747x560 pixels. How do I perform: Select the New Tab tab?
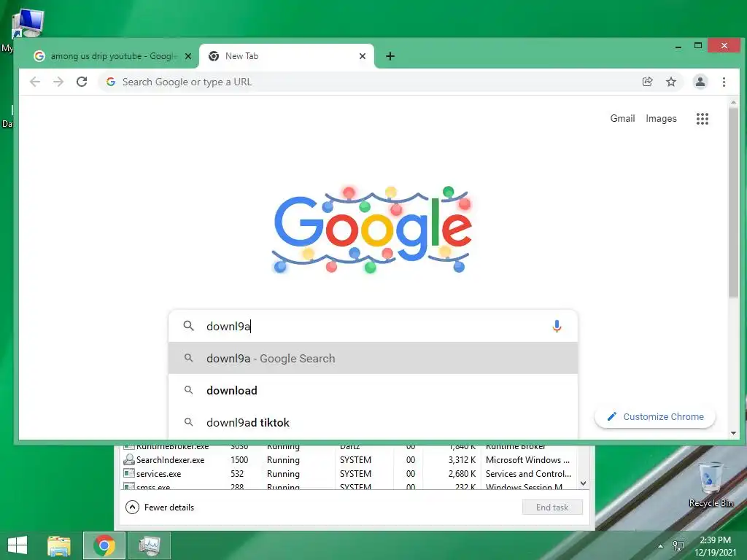tap(286, 56)
